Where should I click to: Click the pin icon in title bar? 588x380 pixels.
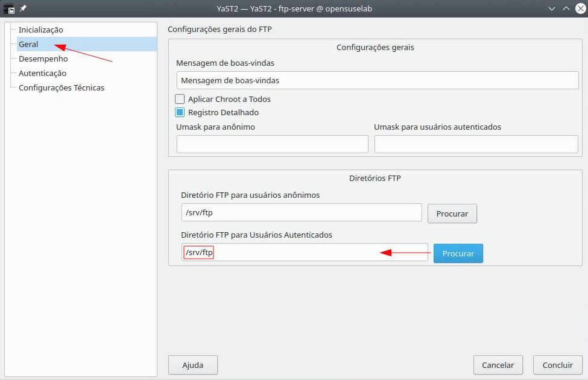pyautogui.click(x=23, y=8)
